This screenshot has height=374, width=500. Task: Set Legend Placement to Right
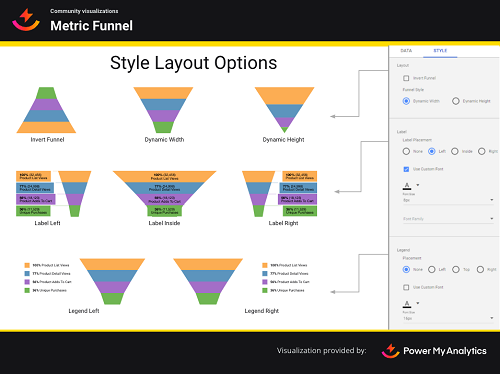coord(480,269)
